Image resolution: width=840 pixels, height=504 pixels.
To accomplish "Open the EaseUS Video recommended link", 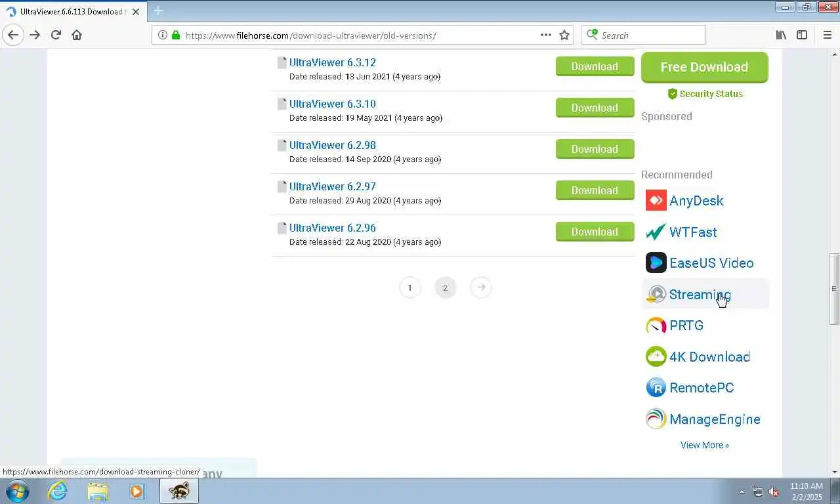I will click(x=711, y=262).
